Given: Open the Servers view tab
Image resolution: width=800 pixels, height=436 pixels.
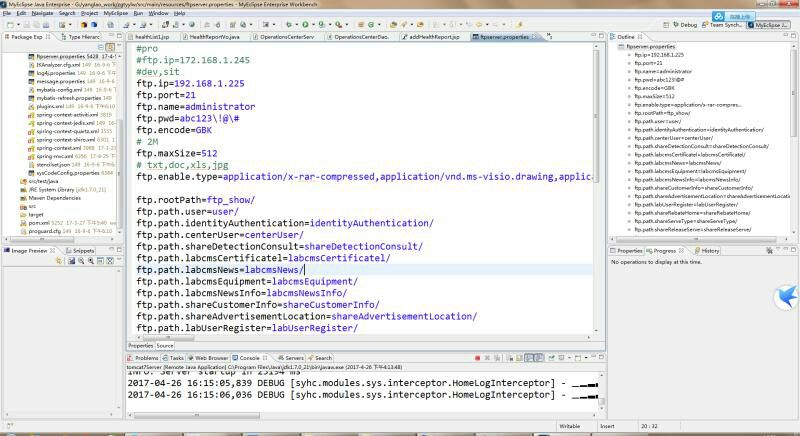Looking at the screenshot, I should (x=291, y=357).
